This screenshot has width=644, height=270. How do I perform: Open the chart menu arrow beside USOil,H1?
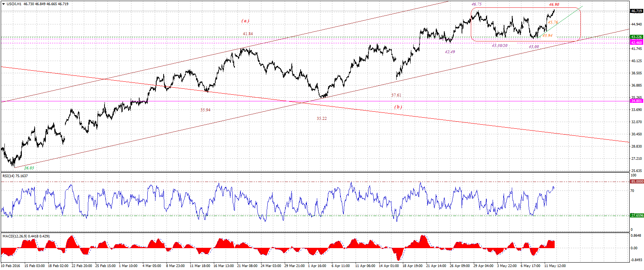tap(3, 4)
